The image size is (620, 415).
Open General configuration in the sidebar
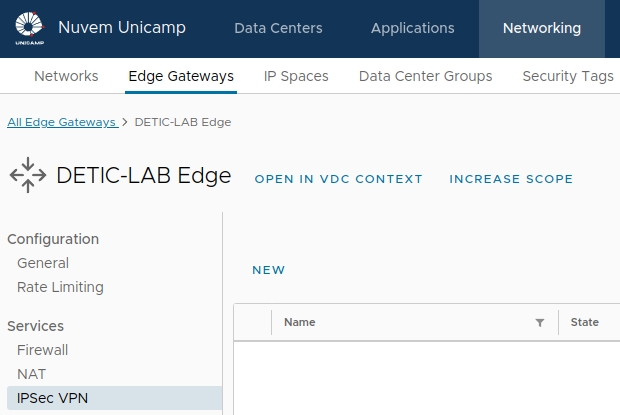[x=43, y=263]
